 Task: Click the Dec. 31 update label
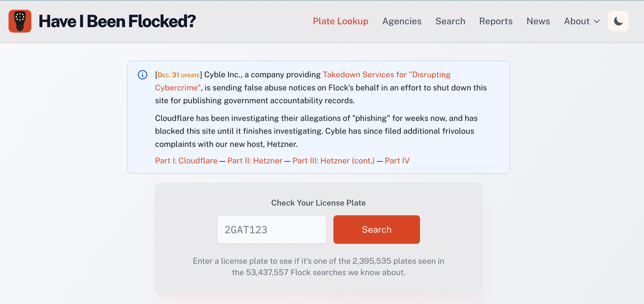[179, 75]
